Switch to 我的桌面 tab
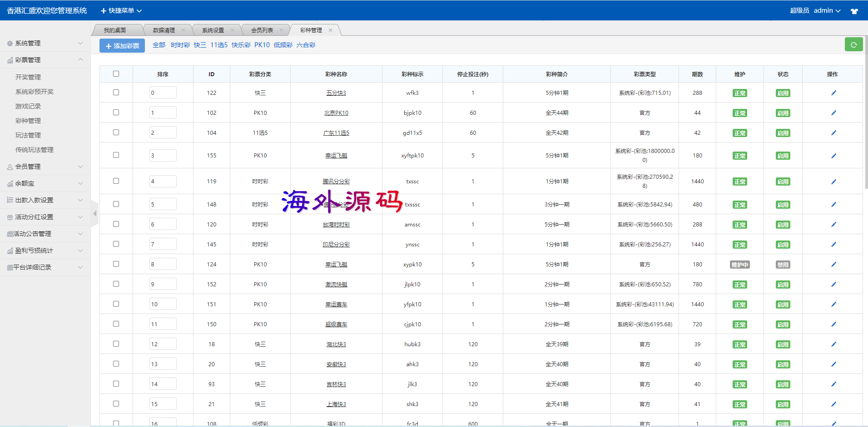 [115, 30]
